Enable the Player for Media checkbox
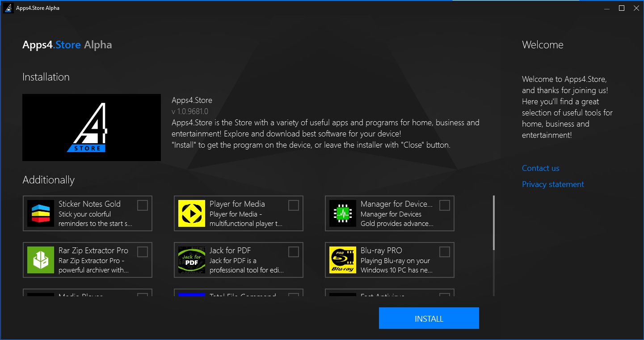This screenshot has width=644, height=340. coord(293,205)
